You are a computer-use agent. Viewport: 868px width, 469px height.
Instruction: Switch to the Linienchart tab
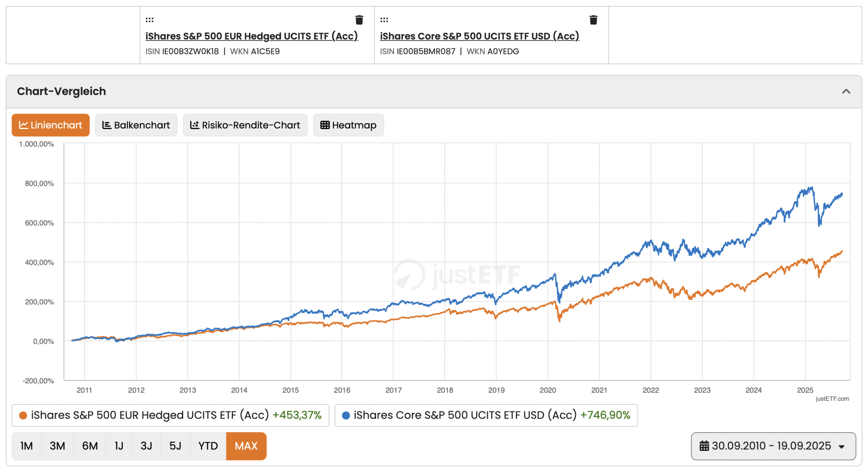(51, 125)
